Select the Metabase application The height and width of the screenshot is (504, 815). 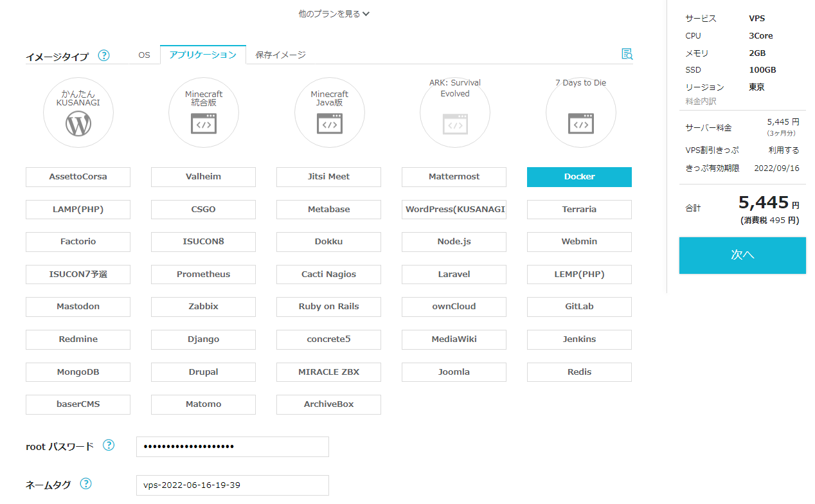(x=328, y=210)
